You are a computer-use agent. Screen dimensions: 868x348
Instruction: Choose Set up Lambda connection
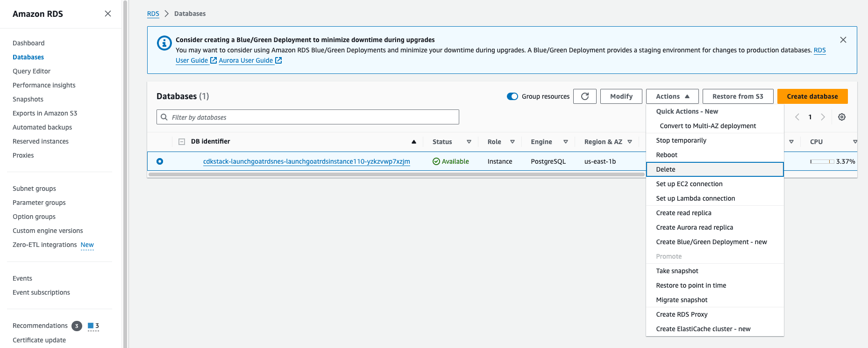coord(715,198)
